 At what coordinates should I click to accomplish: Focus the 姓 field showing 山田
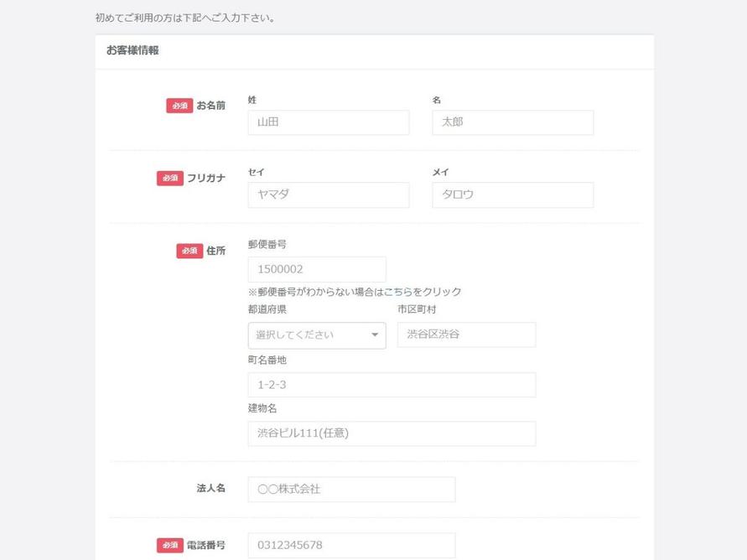click(x=329, y=122)
